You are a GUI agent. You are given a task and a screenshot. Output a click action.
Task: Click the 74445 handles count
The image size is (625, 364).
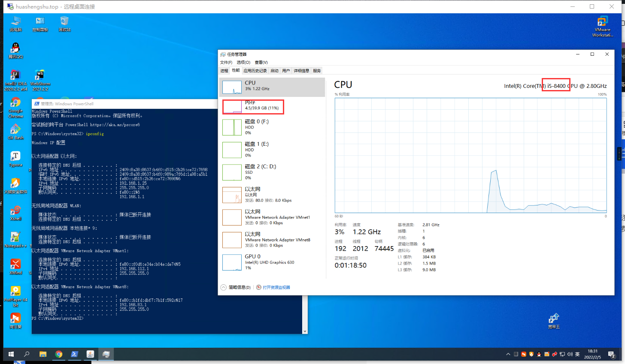click(x=384, y=249)
